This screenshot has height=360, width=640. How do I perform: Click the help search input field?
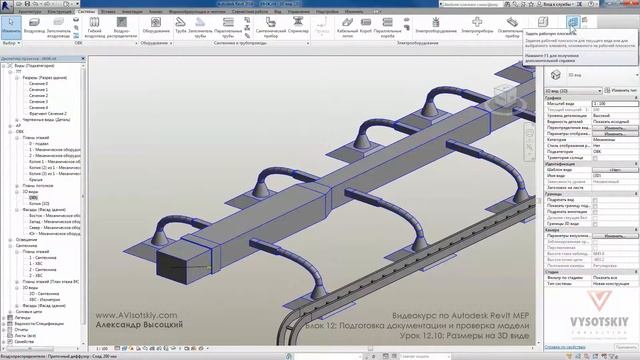coord(471,4)
